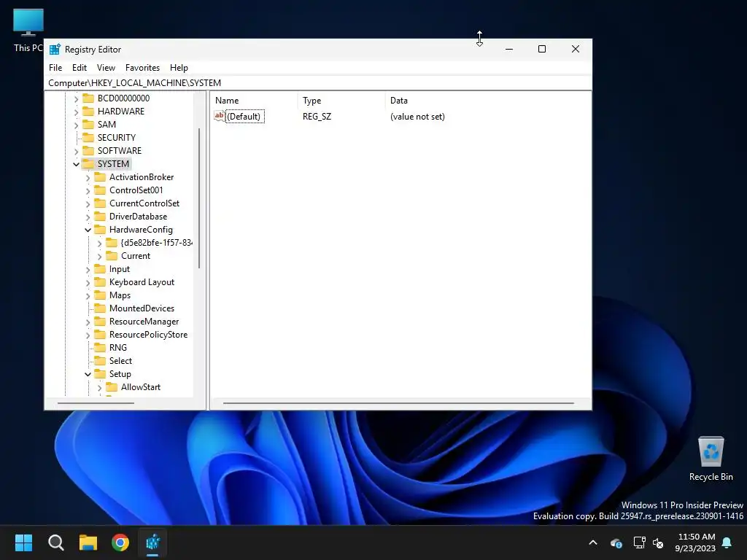This screenshot has width=747, height=560.
Task: Expand the CurrentControlSet key
Action: [88, 204]
